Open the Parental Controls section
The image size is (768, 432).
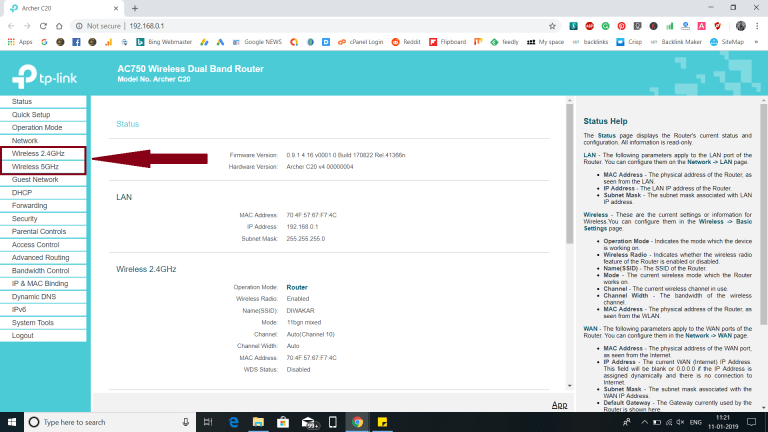point(39,231)
